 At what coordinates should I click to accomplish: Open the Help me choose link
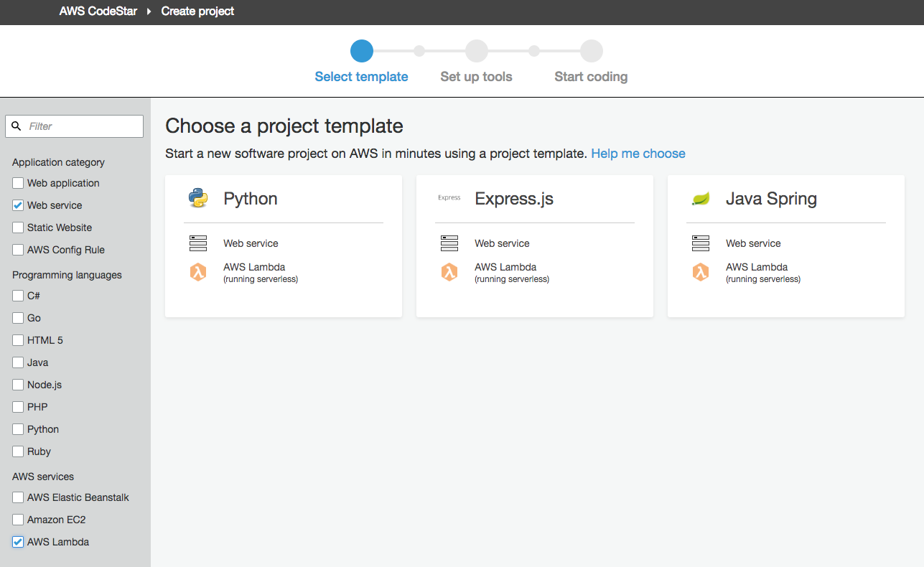638,154
